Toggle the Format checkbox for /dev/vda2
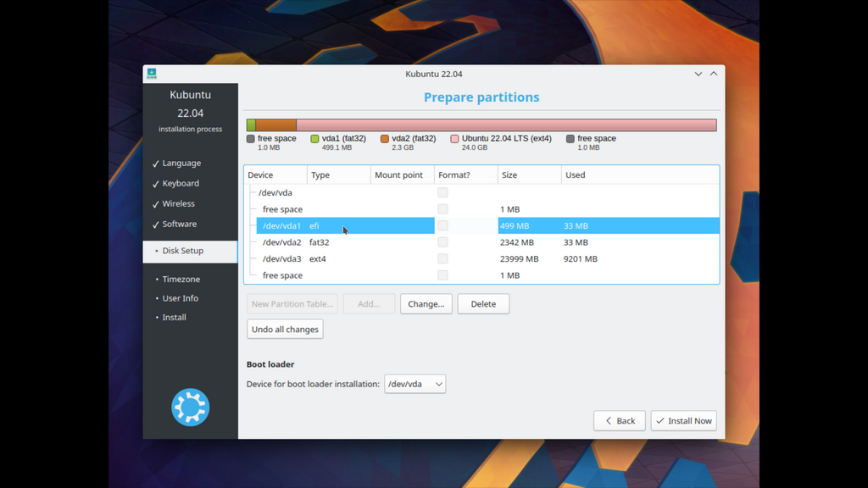 442,242
